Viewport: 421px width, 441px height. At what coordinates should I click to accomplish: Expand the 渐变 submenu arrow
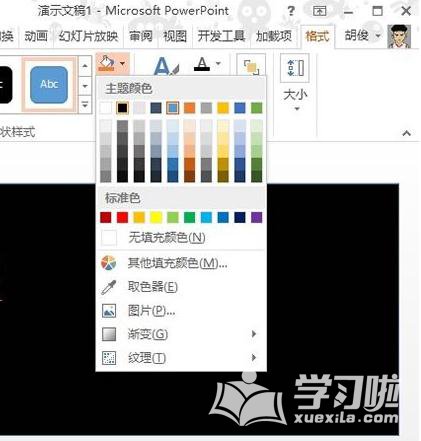254,334
